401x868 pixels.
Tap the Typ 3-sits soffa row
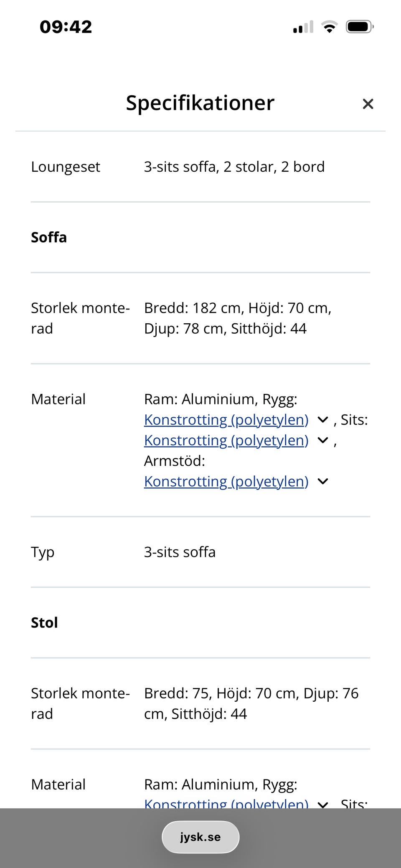(x=200, y=552)
